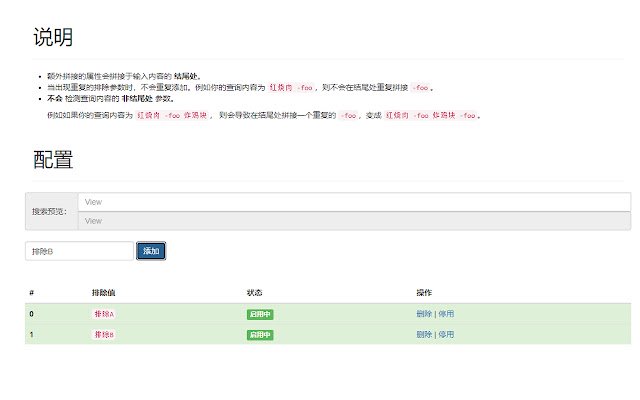Click the 说明 heading

(x=53, y=37)
